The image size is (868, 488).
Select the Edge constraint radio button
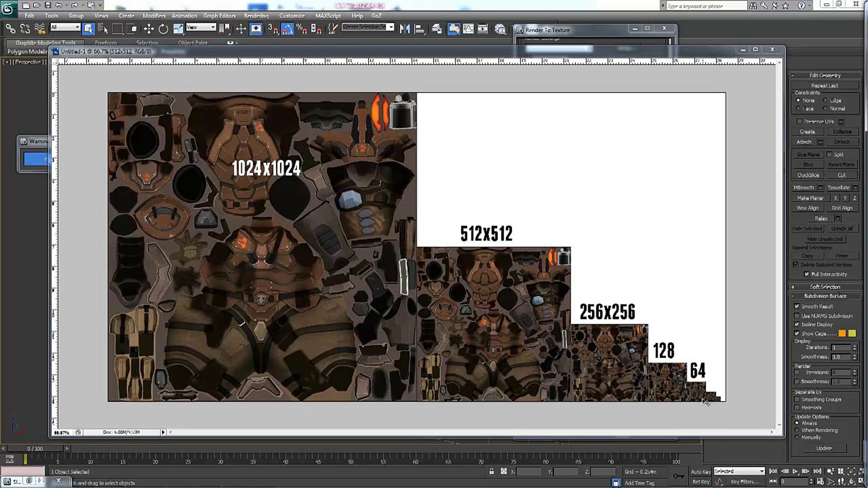point(825,100)
